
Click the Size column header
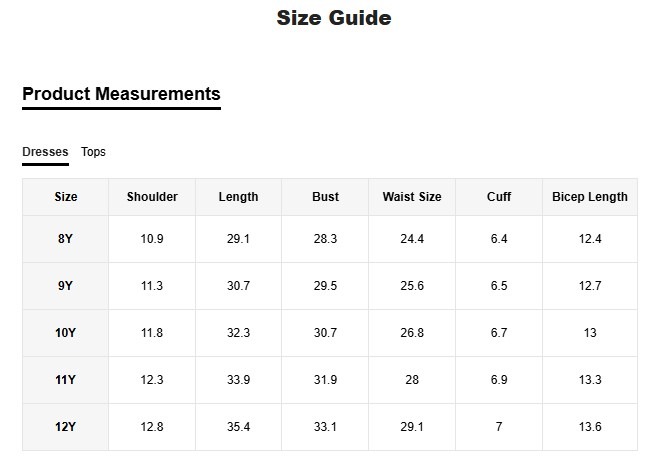pos(65,197)
